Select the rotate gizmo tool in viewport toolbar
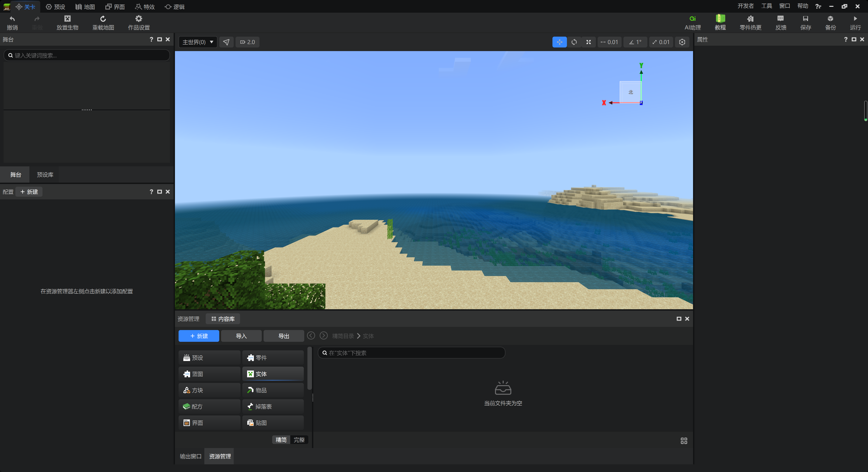The height and width of the screenshot is (472, 868). click(x=574, y=42)
